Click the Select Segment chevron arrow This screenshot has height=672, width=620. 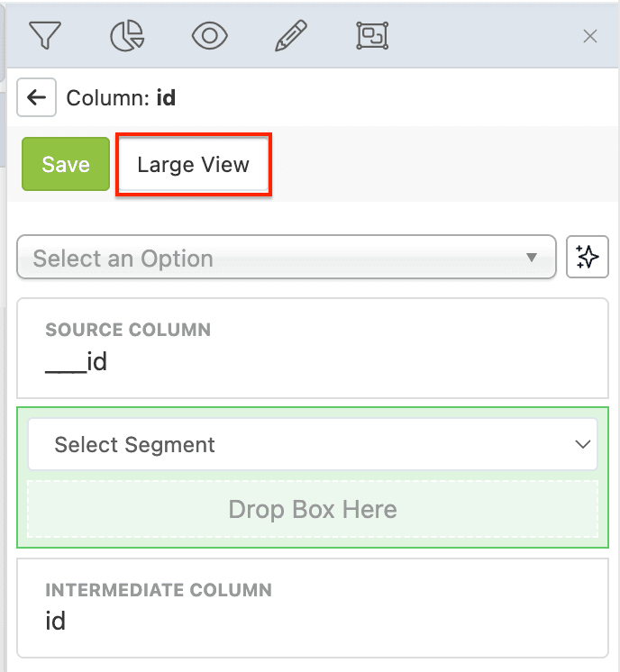point(583,444)
